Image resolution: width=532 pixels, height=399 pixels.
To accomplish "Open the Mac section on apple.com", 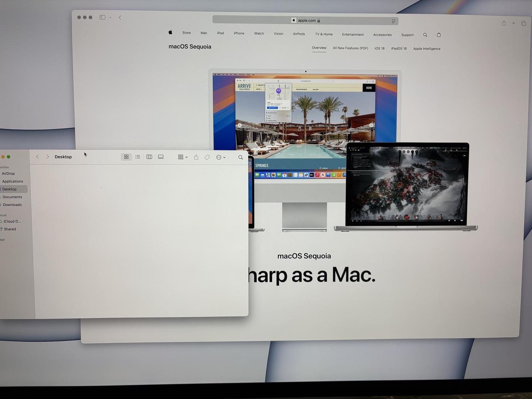I will pos(204,33).
